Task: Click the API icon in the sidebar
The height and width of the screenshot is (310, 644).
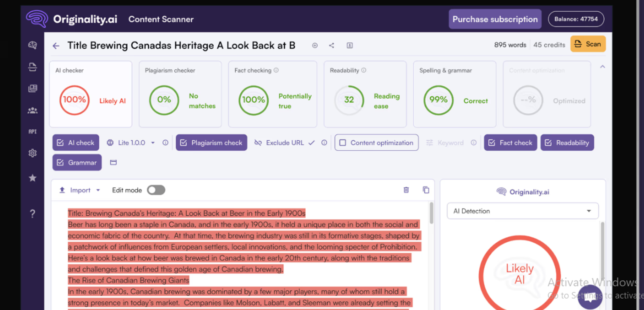Action: (33, 132)
